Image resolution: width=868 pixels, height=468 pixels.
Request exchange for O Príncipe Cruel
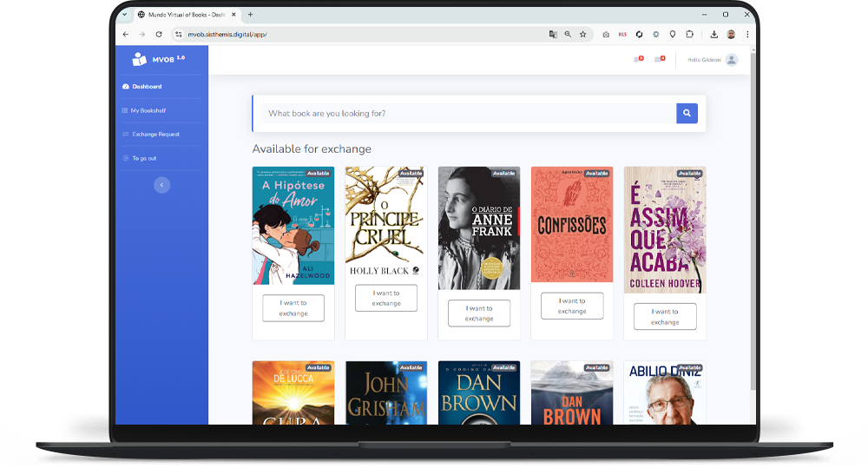pyautogui.click(x=386, y=298)
